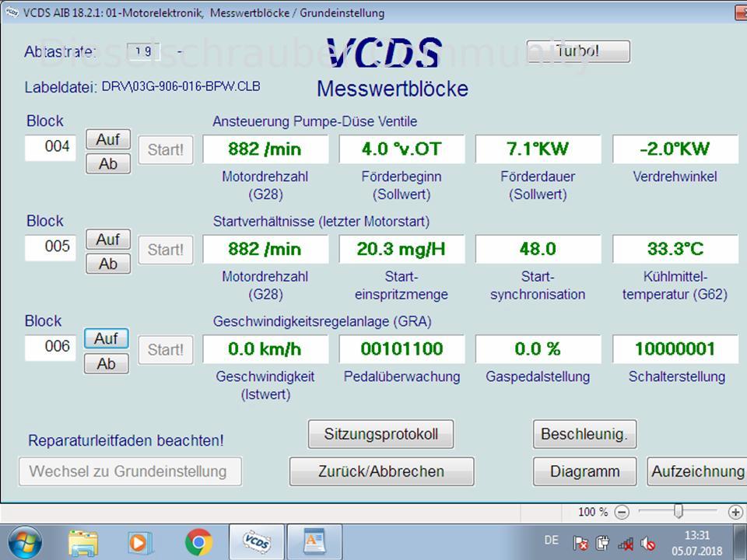Image resolution: width=747 pixels, height=560 pixels.
Task: Launch Windows Media Player from taskbar
Action: pos(140,542)
